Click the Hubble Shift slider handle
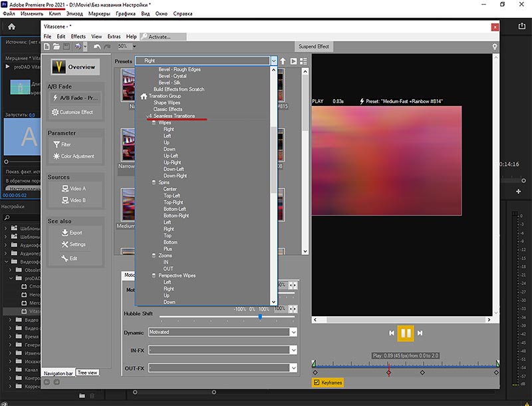532x406 pixels. pos(260,317)
